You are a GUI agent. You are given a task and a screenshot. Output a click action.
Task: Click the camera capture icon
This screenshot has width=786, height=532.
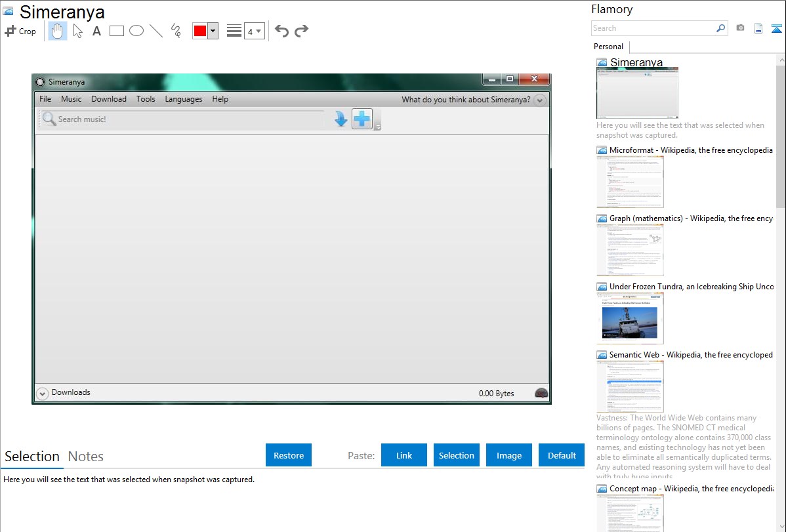pos(740,28)
